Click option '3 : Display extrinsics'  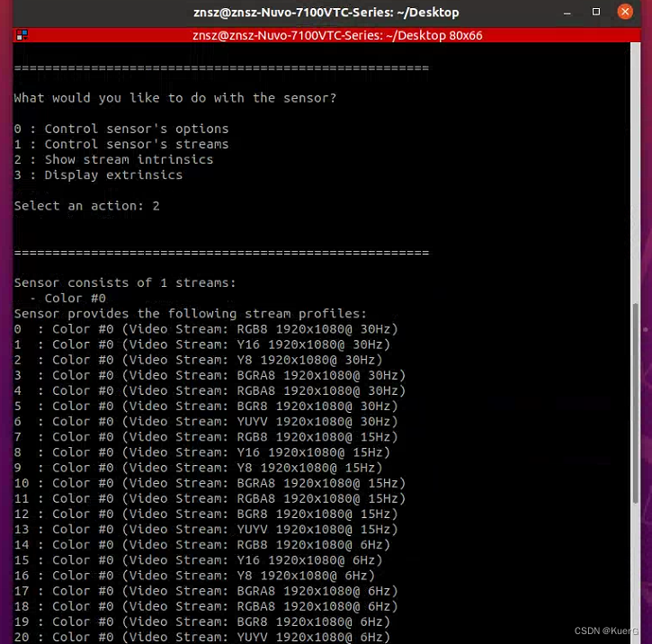(98, 175)
